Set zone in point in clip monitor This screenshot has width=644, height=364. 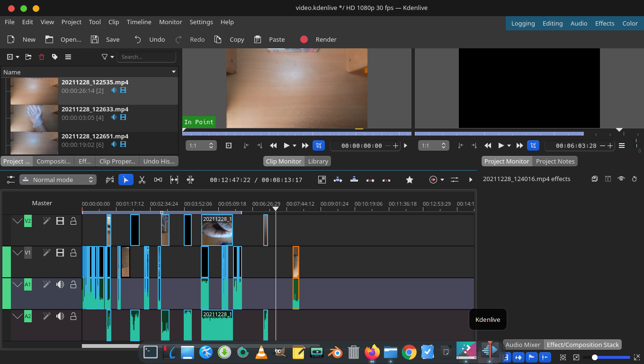coord(246,146)
